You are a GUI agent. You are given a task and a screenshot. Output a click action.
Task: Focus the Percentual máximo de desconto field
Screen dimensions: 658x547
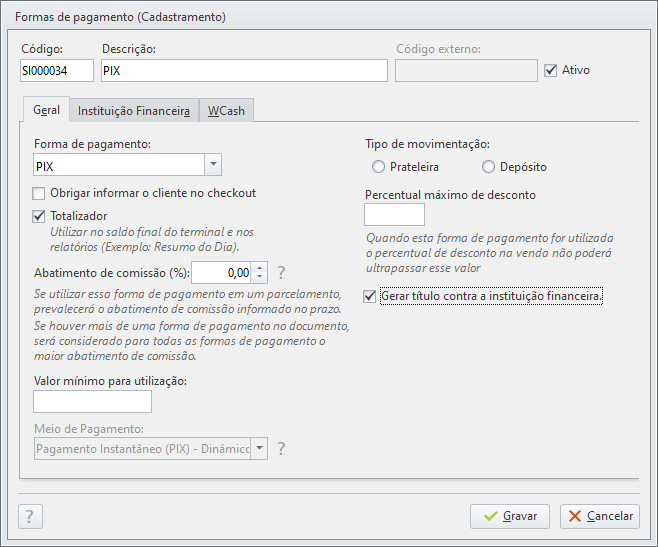click(x=394, y=215)
